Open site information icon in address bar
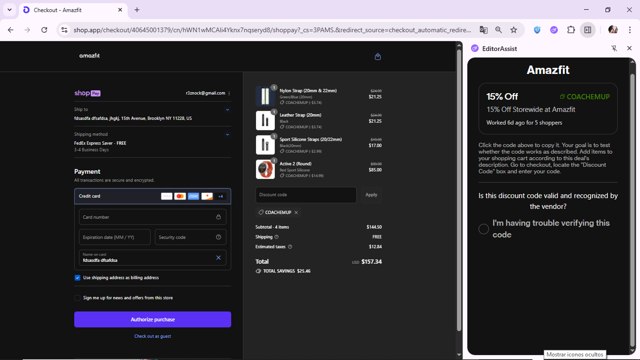 pos(64,30)
